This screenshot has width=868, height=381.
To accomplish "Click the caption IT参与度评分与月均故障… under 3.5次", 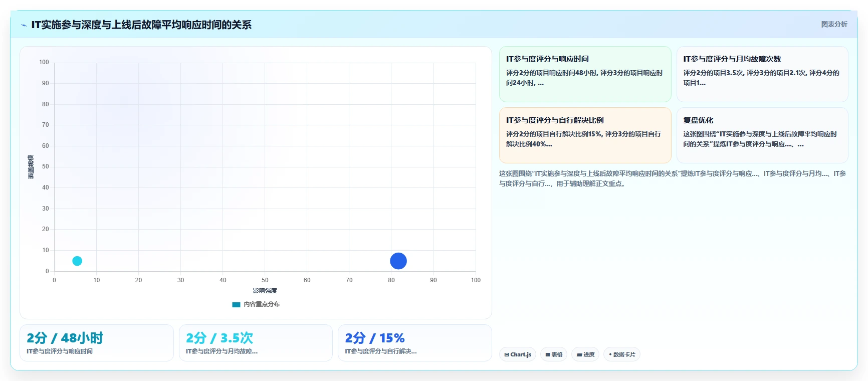I will 222,351.
